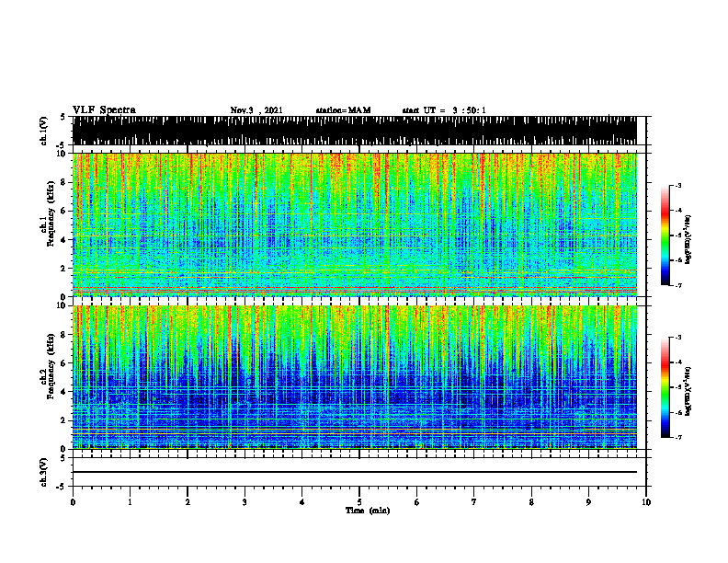Screen dimensions: 728x563
Task: Click the ch.1 frequency axis "6" tick label
Action: (x=64, y=212)
